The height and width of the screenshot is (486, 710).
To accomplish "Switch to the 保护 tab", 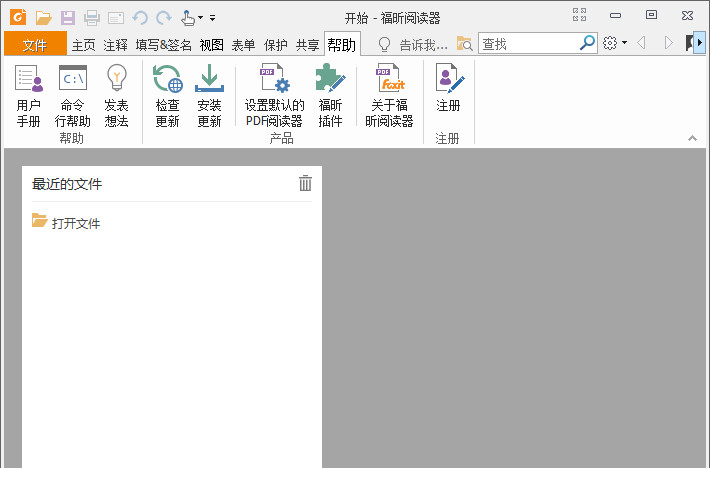I will coord(276,45).
